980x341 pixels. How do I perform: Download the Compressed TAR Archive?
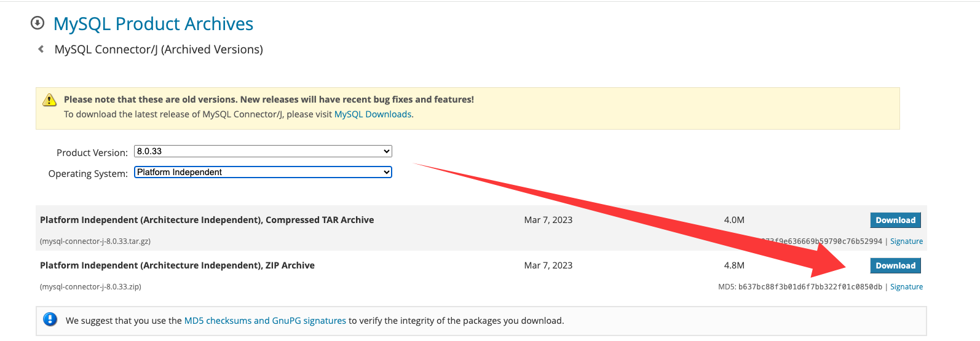tap(895, 220)
